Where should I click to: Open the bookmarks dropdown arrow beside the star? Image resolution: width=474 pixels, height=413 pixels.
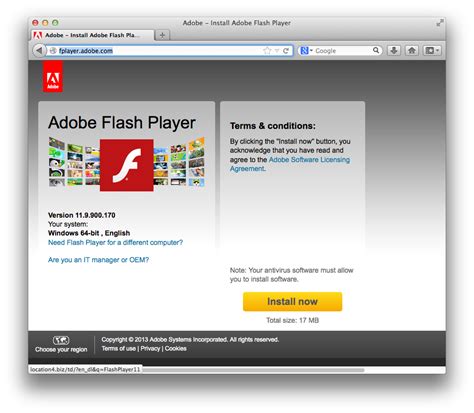(x=276, y=51)
